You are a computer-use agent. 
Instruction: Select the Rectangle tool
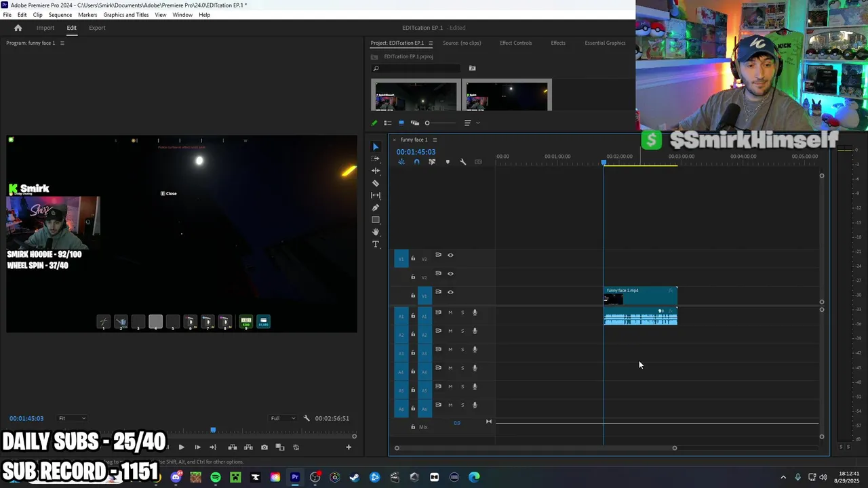pos(376,220)
